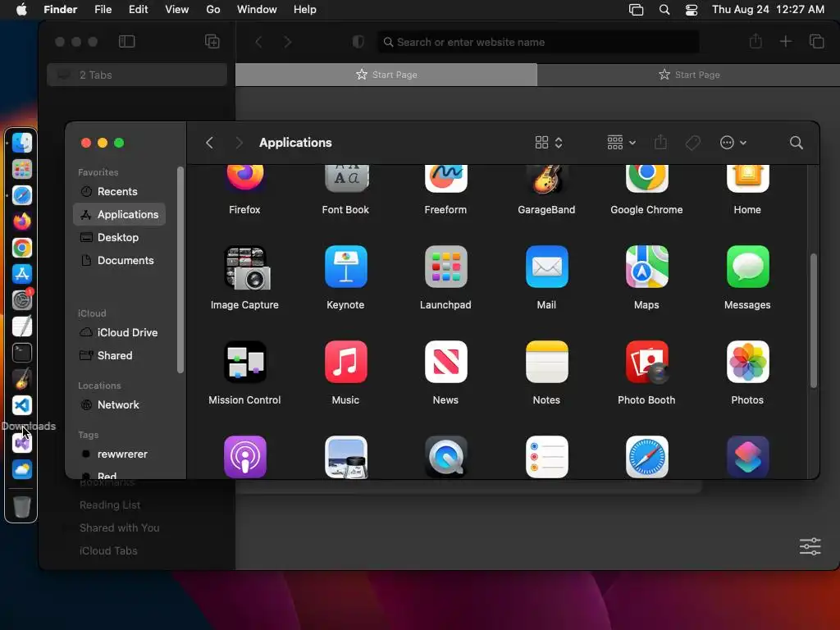The image size is (840, 630).
Task: Open GarageBand in the Applications folder
Action: 546,178
